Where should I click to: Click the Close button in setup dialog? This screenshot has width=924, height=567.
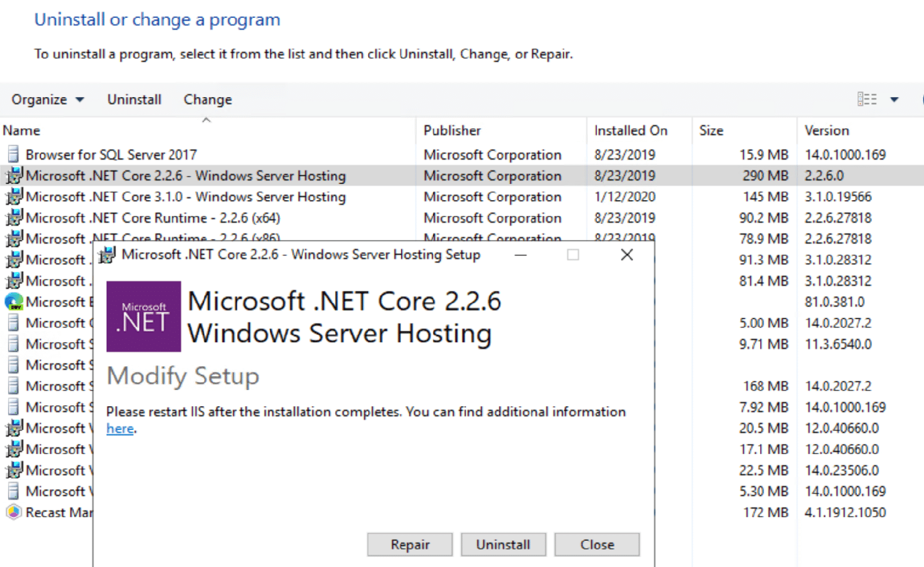click(597, 544)
